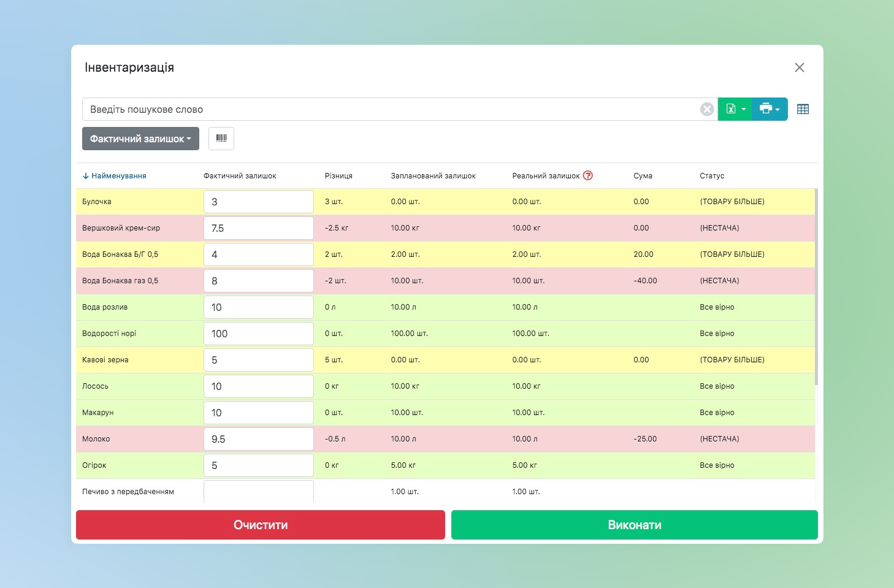Image resolution: width=894 pixels, height=588 pixels.
Task: Click the barcode scanner icon button
Action: coord(221,139)
